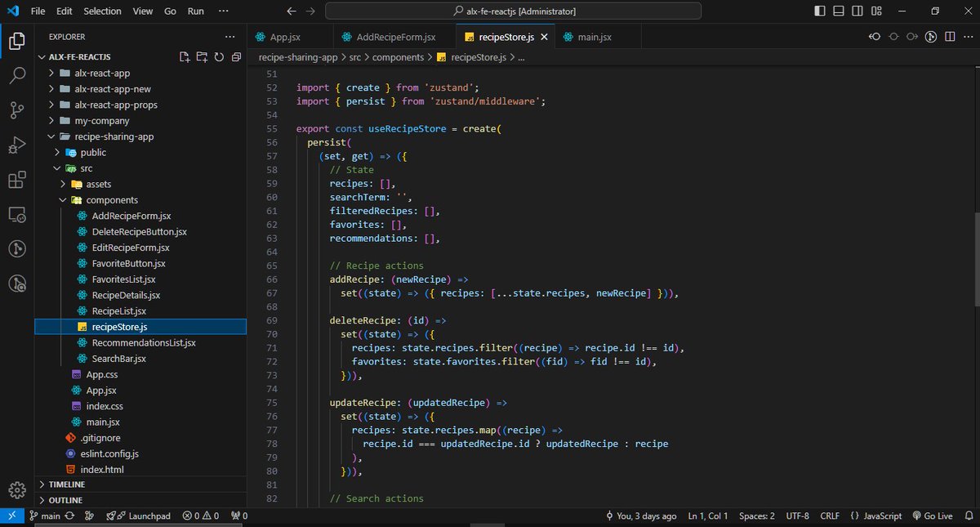Open the Selection menu

[x=102, y=11]
